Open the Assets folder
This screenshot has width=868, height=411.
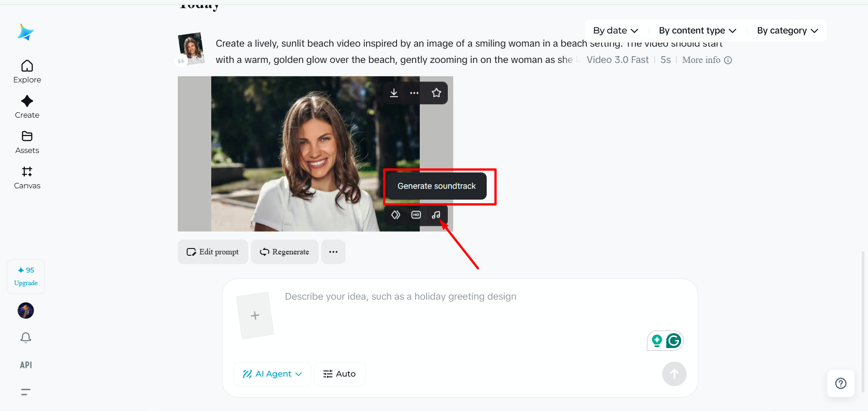click(x=27, y=142)
